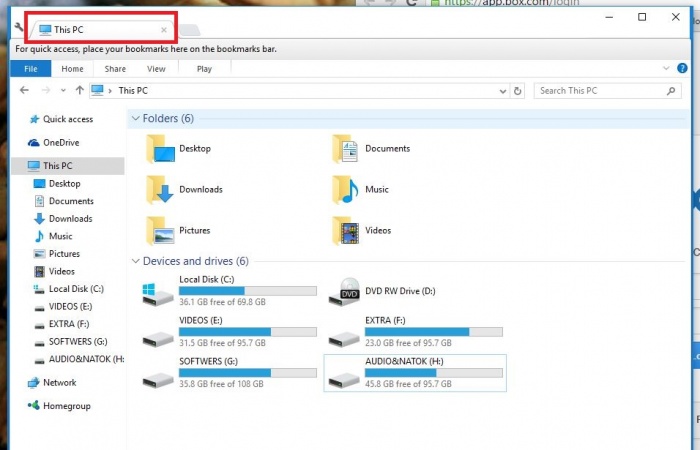
Task: Open the Documents folder icon in Folders
Action: [346, 149]
